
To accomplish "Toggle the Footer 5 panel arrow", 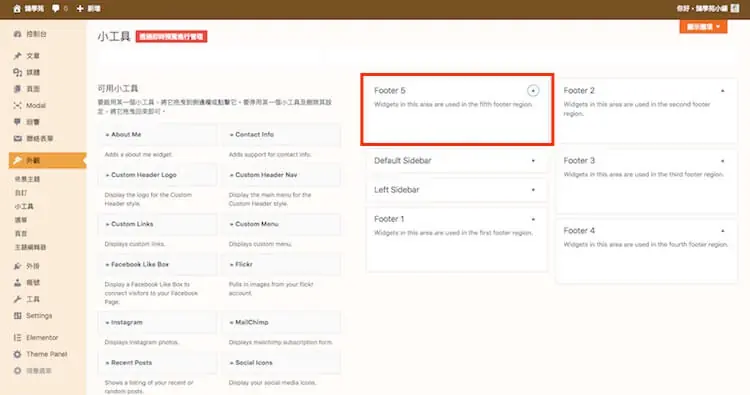I will [533, 90].
